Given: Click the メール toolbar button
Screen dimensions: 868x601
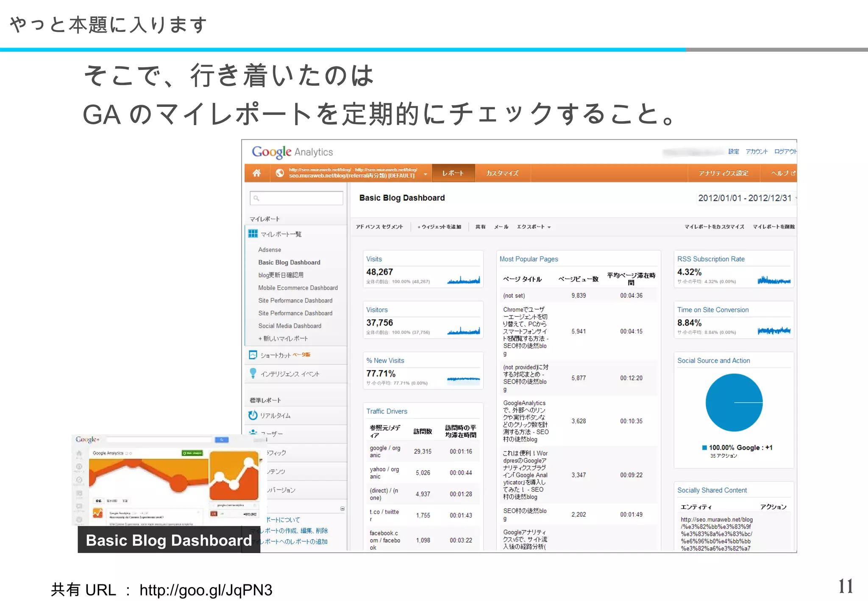Looking at the screenshot, I should coord(501,227).
